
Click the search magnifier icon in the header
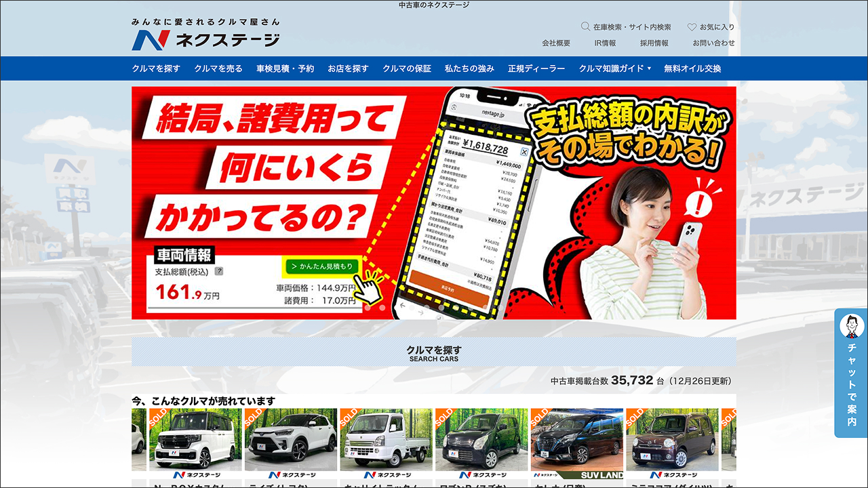[585, 27]
